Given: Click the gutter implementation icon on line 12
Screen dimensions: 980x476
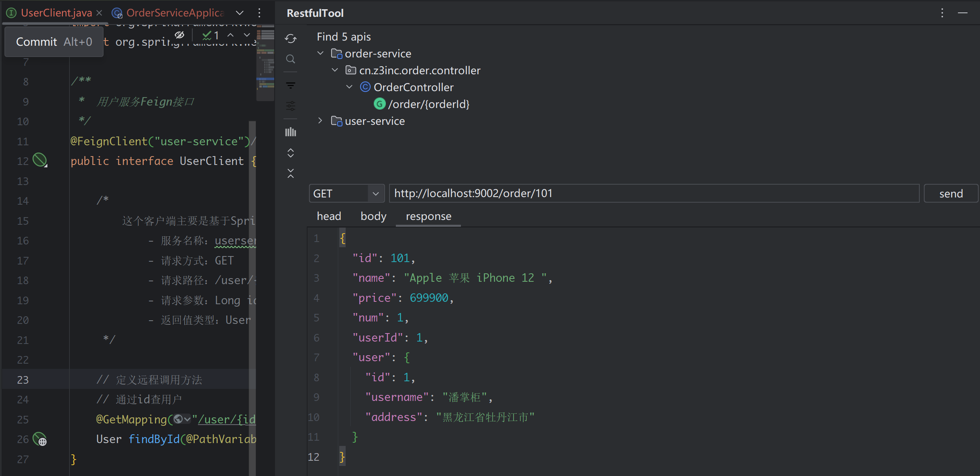Looking at the screenshot, I should tap(40, 161).
